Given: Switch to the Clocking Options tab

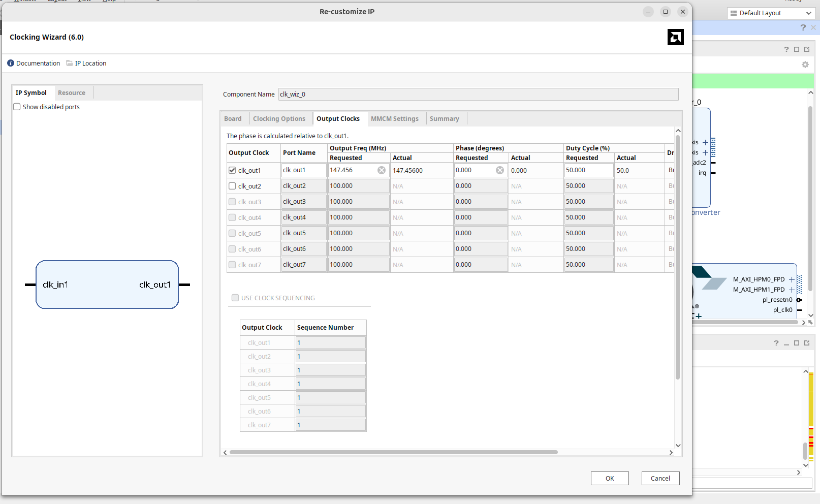Looking at the screenshot, I should point(279,119).
